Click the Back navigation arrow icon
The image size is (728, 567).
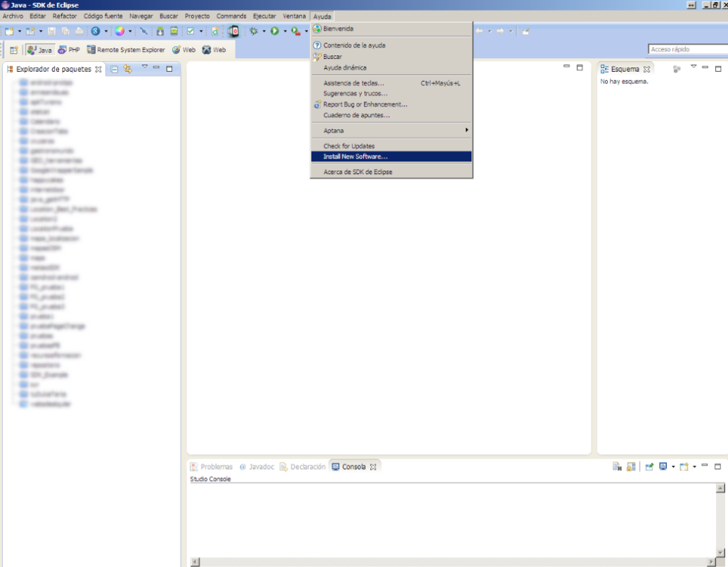(479, 31)
